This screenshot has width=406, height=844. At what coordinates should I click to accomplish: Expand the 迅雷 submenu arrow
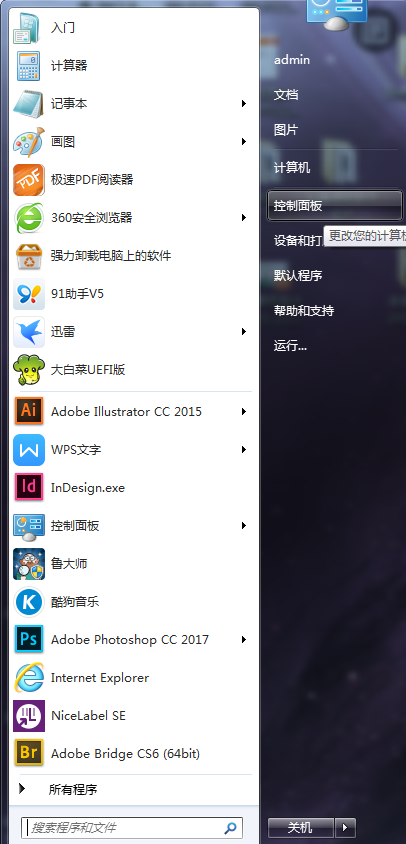244,332
